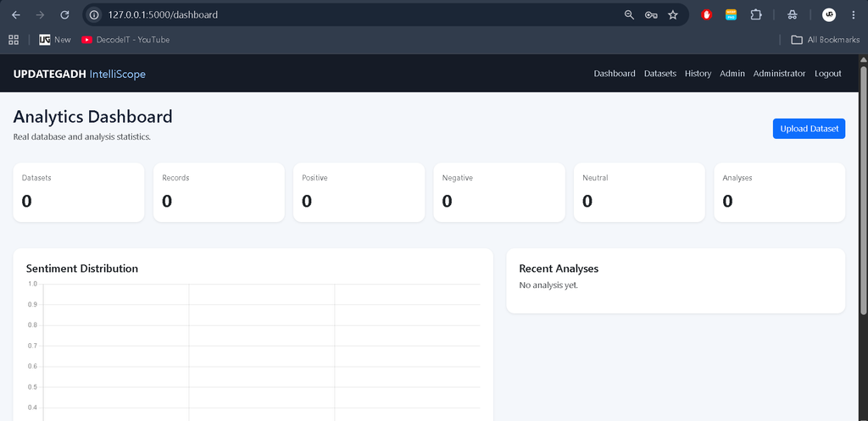Screen dimensions: 868x421
Task: Click the browser forward arrow
Action: coord(40,15)
